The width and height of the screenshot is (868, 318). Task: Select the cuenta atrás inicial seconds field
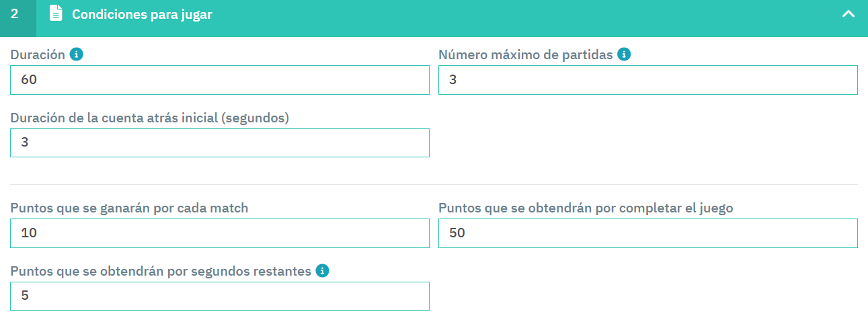click(x=220, y=143)
